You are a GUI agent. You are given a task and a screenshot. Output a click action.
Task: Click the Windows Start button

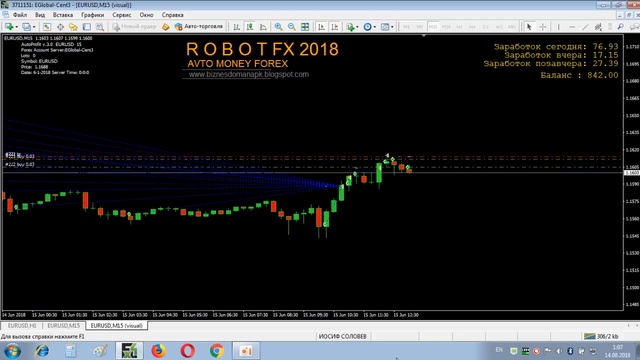tap(12, 351)
